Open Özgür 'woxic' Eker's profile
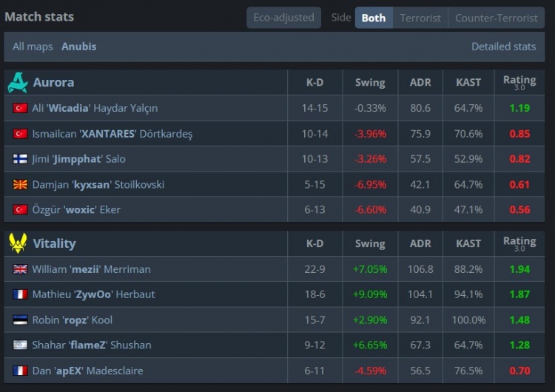Screen dimensions: 555x392 tap(76, 209)
